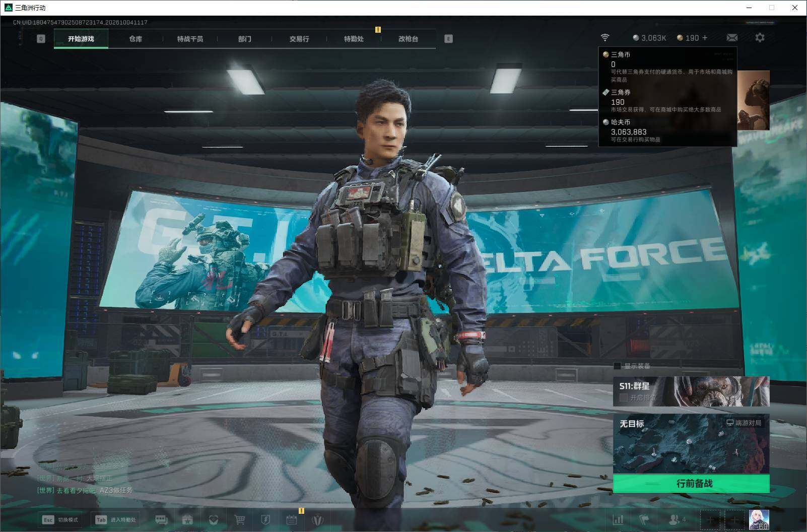
Task: Click the 3,063,883 哈夫币 amount in popup
Action: 629,132
